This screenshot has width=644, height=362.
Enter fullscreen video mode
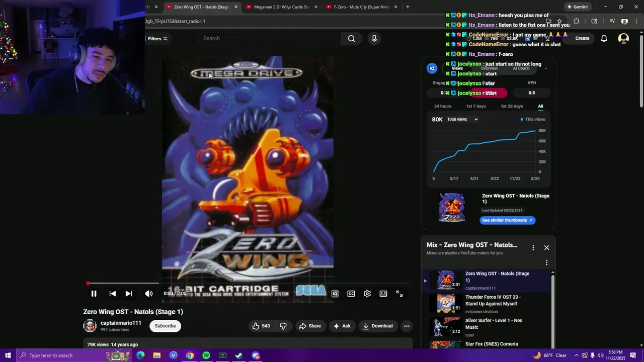399,294
